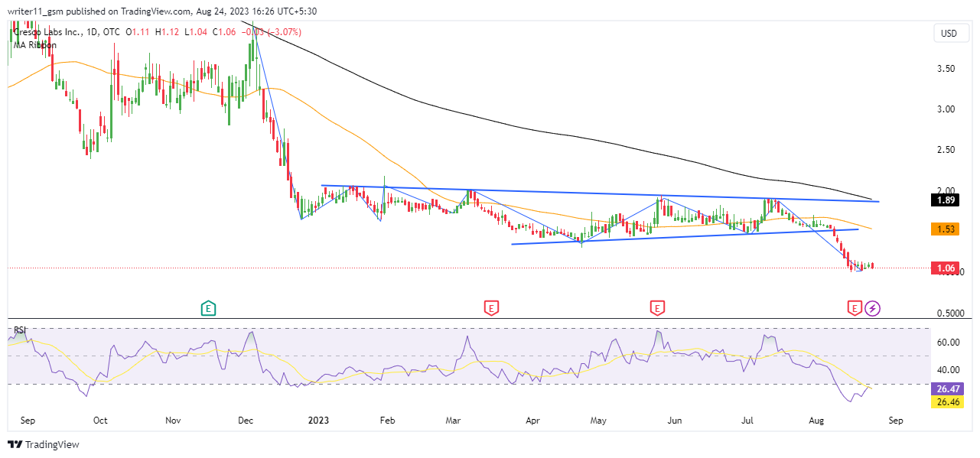
Task: Open the red earnings marker between May and Jun
Action: click(656, 308)
